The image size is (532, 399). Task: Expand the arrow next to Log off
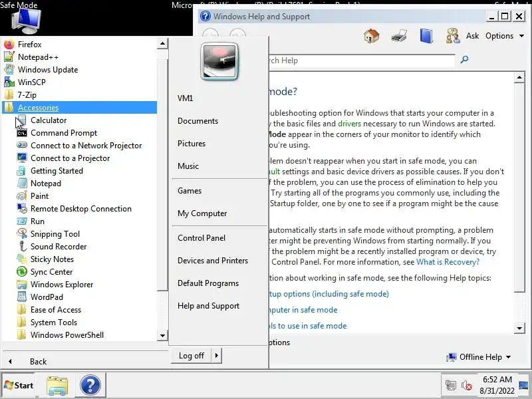click(217, 356)
